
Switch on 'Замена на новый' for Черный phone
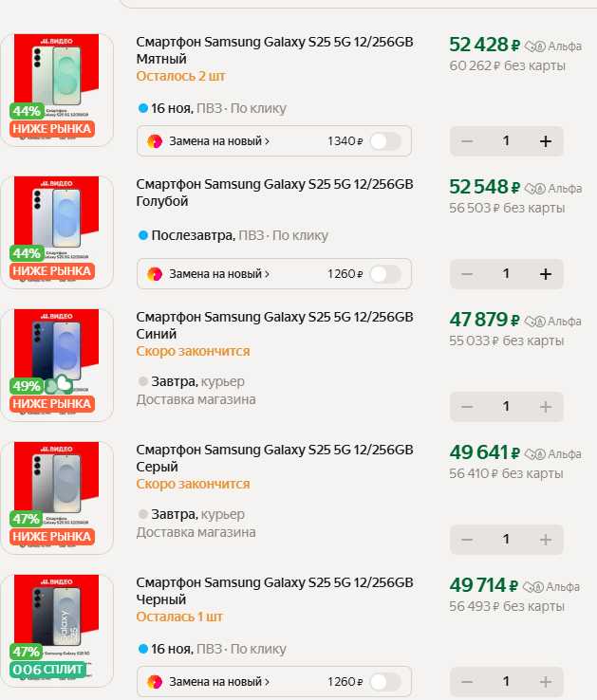click(384, 681)
